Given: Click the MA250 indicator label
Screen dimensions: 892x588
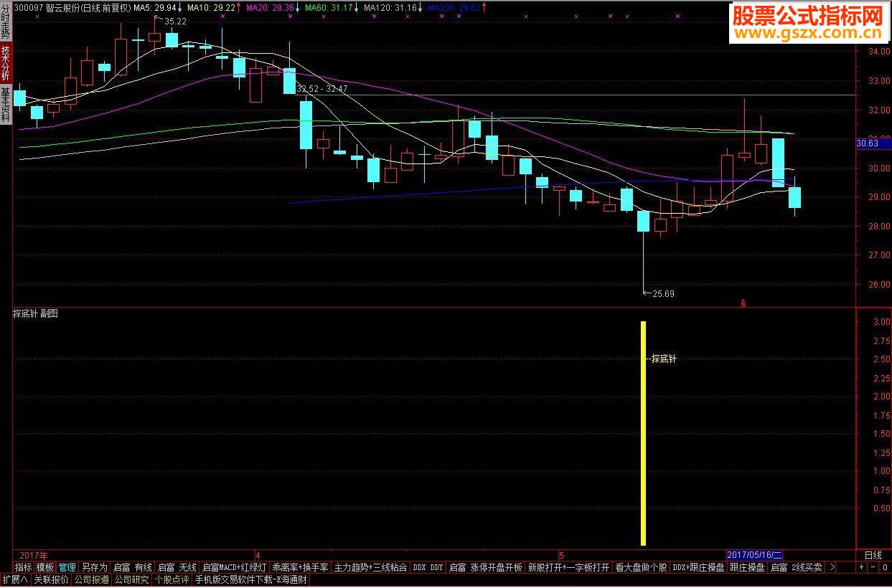Looking at the screenshot, I should tap(454, 7).
